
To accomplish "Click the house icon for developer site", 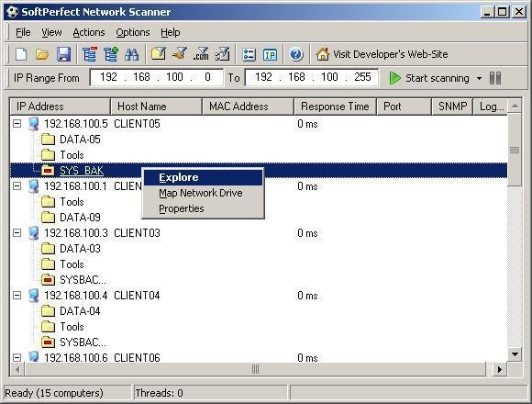I will pyautogui.click(x=322, y=54).
